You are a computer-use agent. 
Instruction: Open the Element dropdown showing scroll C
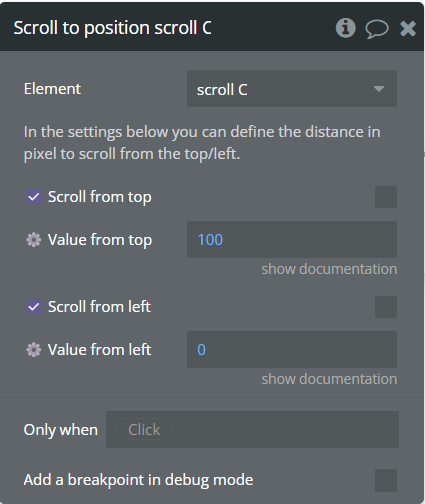(292, 89)
